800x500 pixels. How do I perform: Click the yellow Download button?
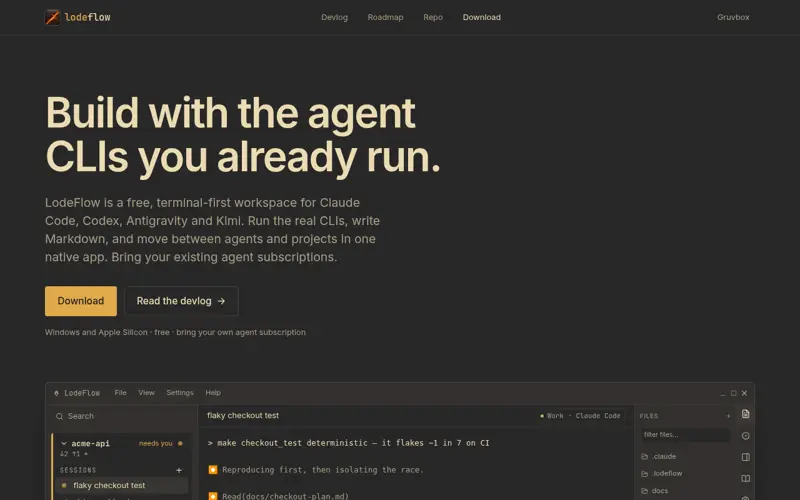(81, 301)
